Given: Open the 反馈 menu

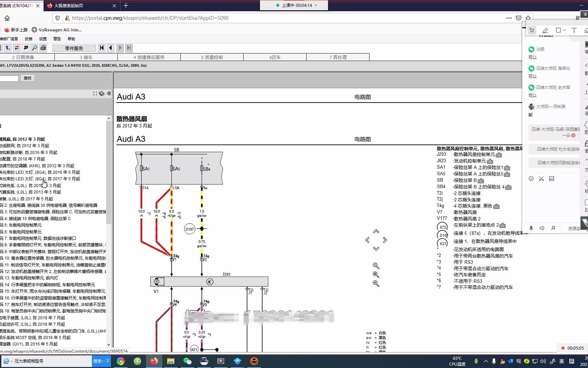Looking at the screenshot, I should tap(29, 39).
